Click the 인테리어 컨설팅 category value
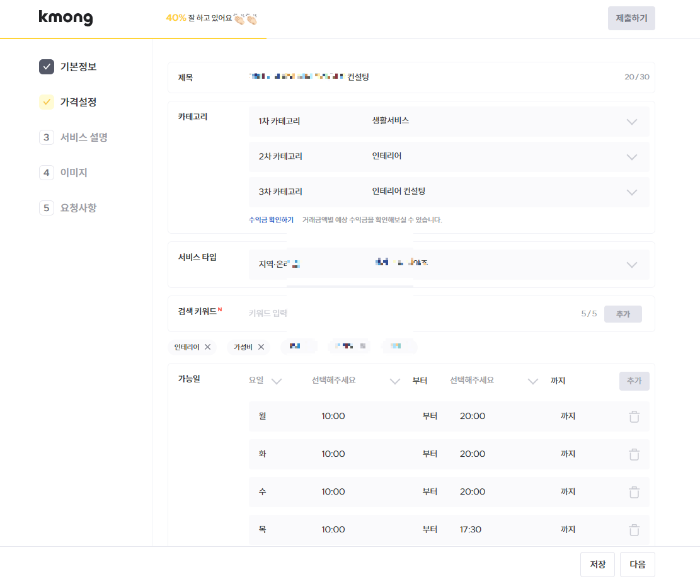 pyautogui.click(x=399, y=191)
